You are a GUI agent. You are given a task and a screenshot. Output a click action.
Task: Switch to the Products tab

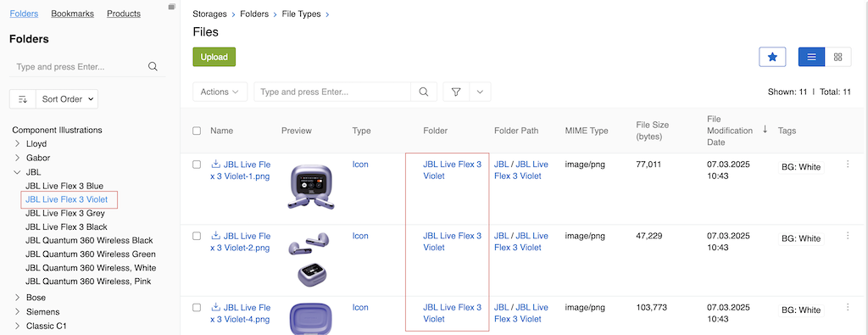click(x=124, y=14)
